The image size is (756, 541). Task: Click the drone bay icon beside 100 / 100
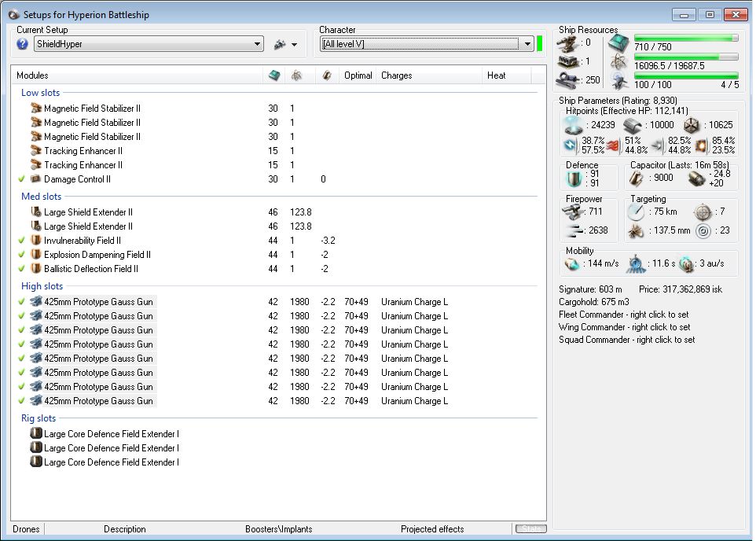(x=619, y=82)
